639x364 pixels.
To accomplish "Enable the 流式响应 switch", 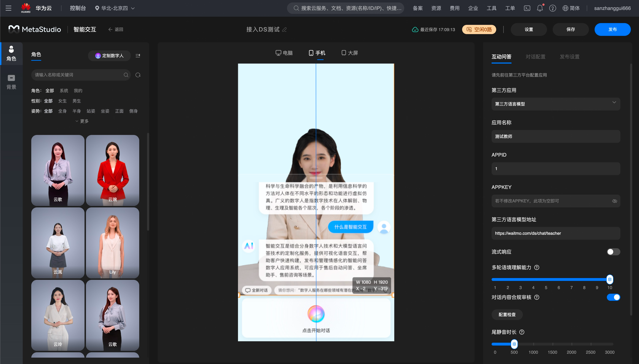I will 613,252.
